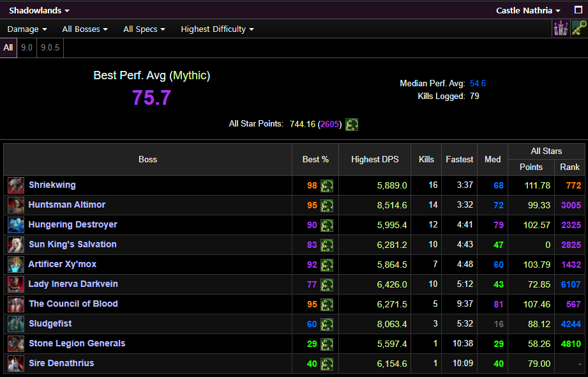This screenshot has height=377, width=588.
Task: Open the Lady Inerva Darkvein boss link
Action: tap(73, 284)
